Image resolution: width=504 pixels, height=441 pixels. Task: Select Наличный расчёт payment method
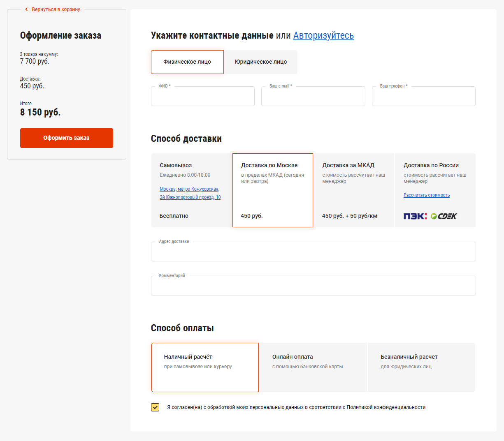[x=205, y=367]
